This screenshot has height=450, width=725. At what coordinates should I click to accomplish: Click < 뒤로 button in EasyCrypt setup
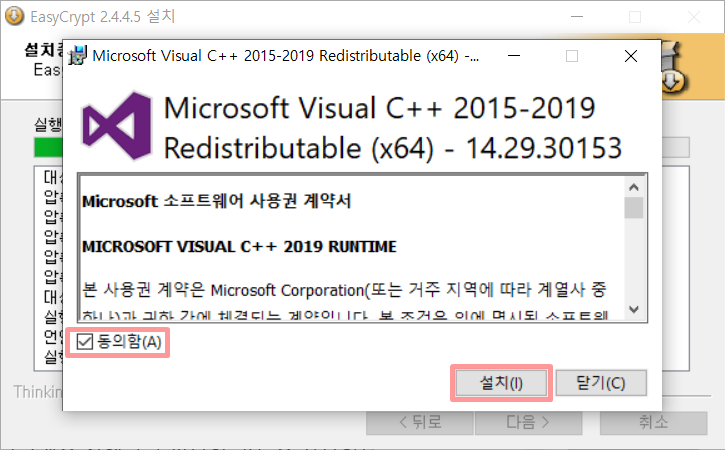point(420,423)
